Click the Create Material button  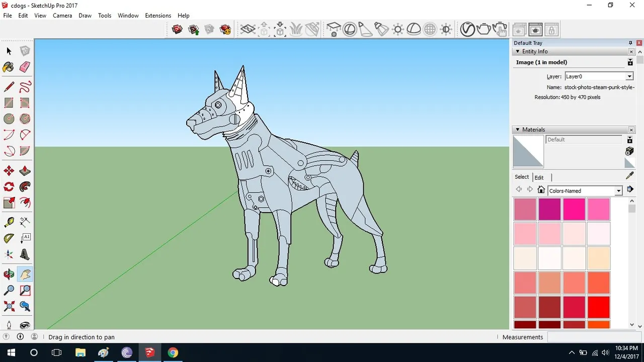click(x=629, y=151)
